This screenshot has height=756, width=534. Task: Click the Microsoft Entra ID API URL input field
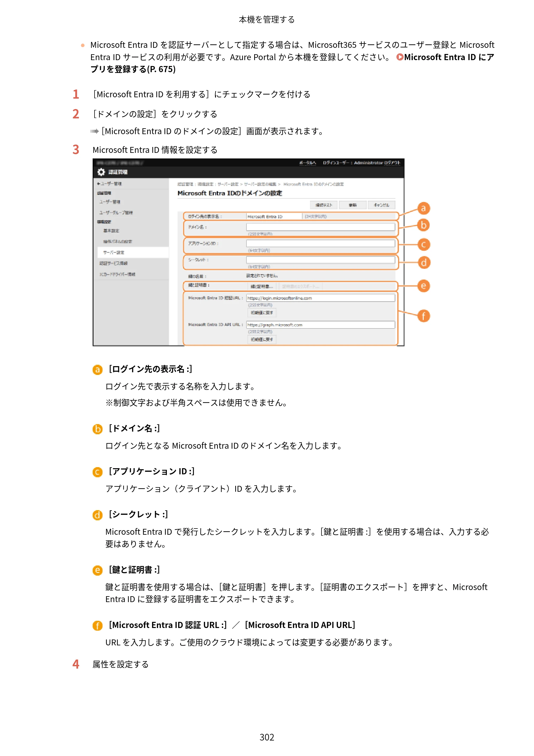(x=320, y=325)
